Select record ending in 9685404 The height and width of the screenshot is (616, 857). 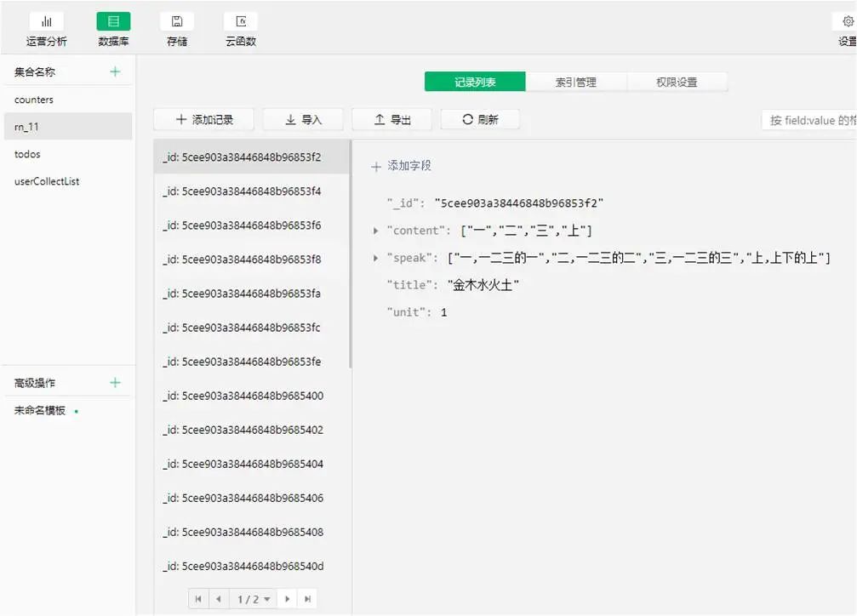(251, 464)
